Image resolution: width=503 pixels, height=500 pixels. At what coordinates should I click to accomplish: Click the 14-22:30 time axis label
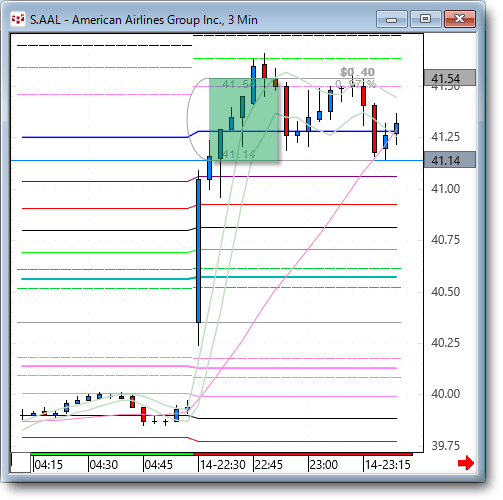coord(223,464)
